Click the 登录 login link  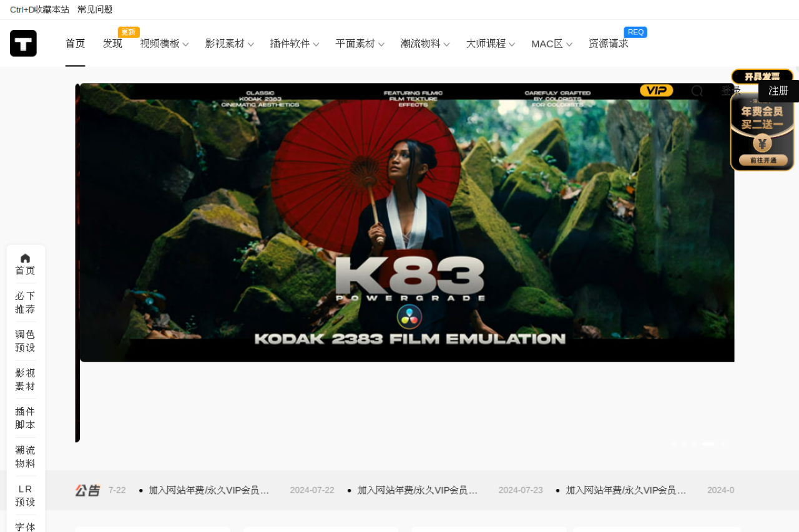click(731, 91)
